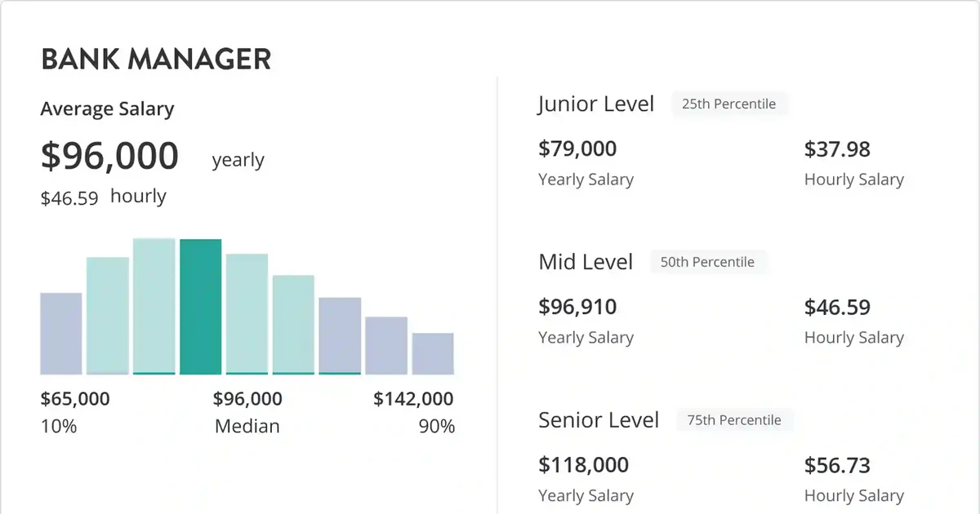
Task: Click the $96,000 average yearly salary
Action: point(109,156)
